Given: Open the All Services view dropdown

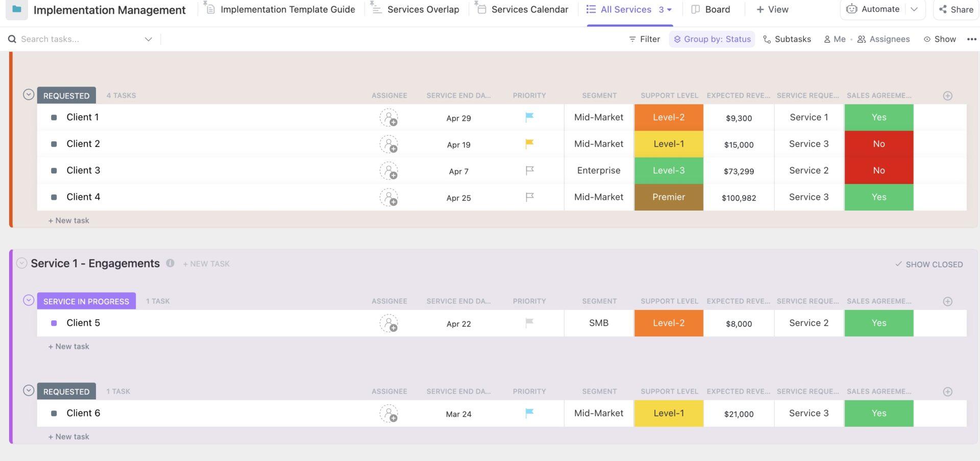Looking at the screenshot, I should tap(670, 9).
